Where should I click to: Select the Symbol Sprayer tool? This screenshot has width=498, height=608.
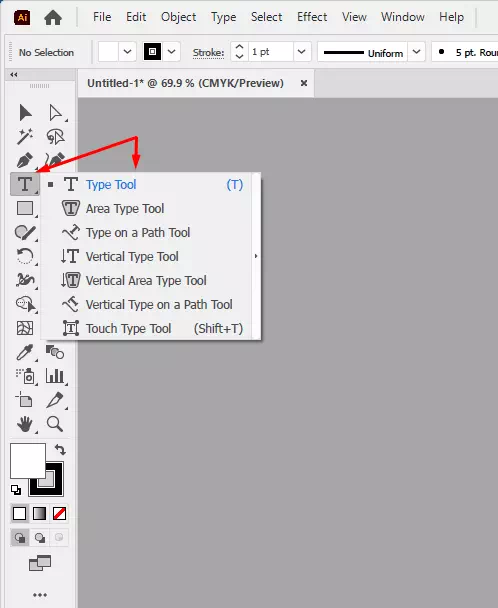click(25, 376)
